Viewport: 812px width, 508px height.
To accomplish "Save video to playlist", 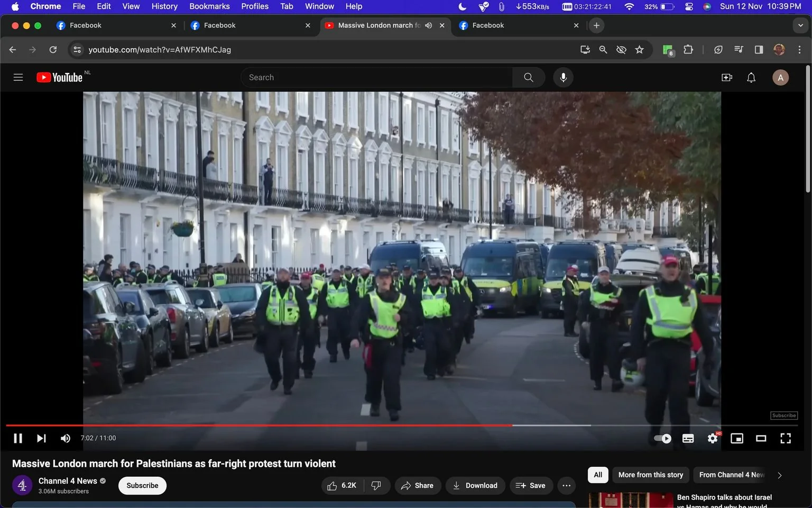I will [531, 485].
